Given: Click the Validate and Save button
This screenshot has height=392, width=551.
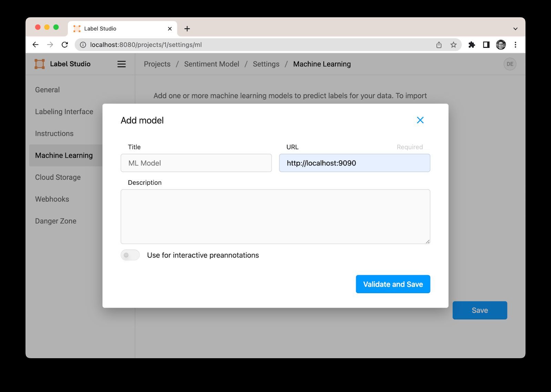Looking at the screenshot, I should pos(393,284).
